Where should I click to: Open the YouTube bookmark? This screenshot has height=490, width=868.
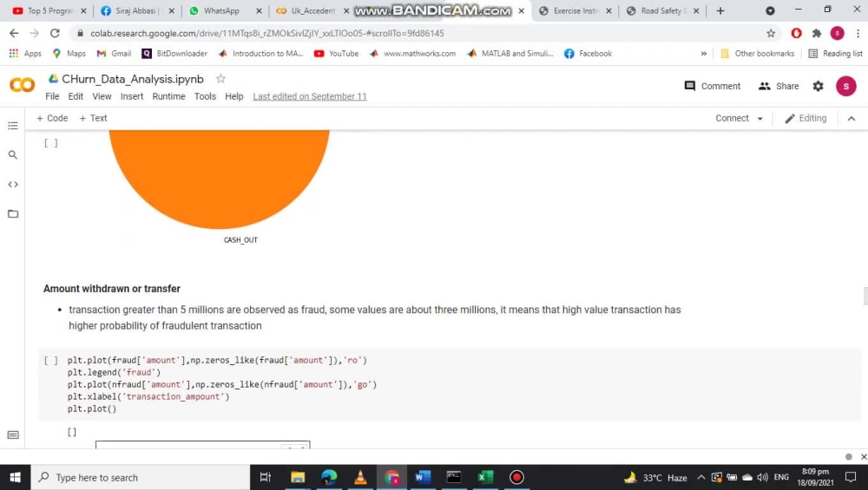(337, 53)
